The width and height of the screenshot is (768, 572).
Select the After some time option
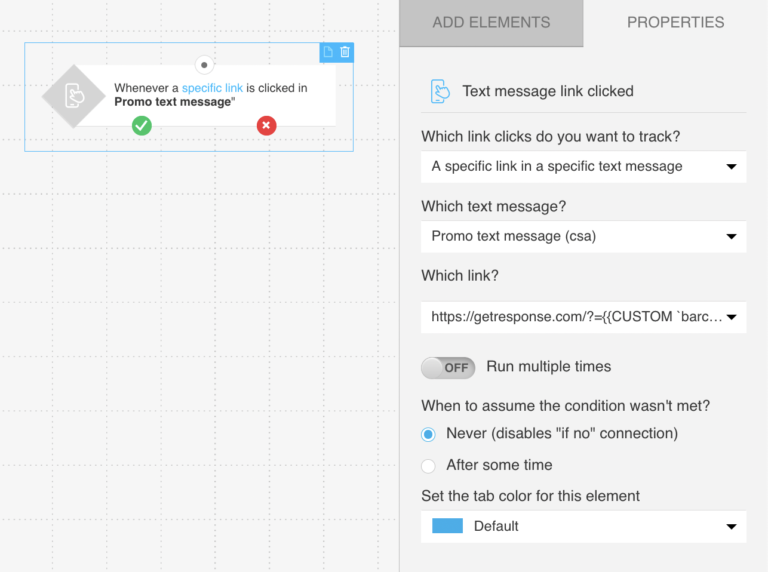(429, 465)
